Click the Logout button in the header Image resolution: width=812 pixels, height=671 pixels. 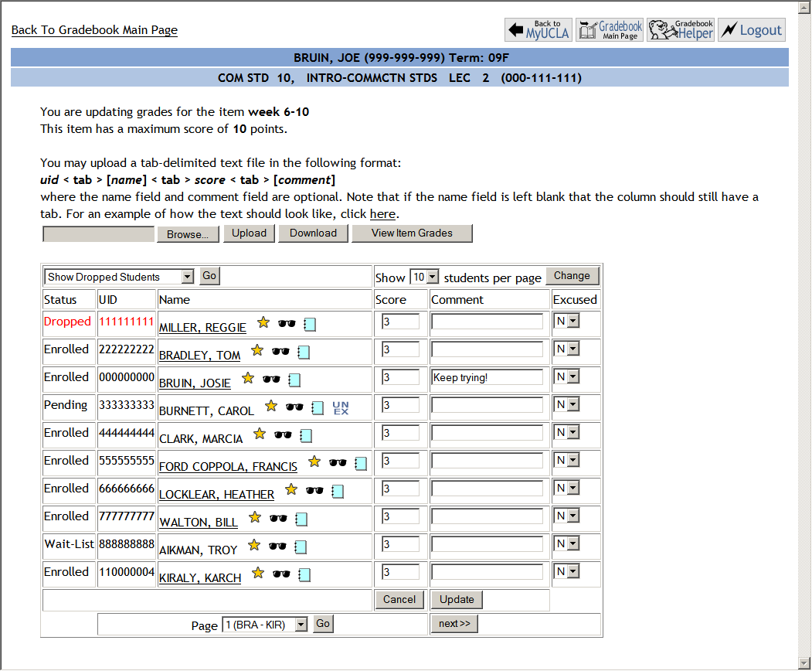(x=752, y=30)
